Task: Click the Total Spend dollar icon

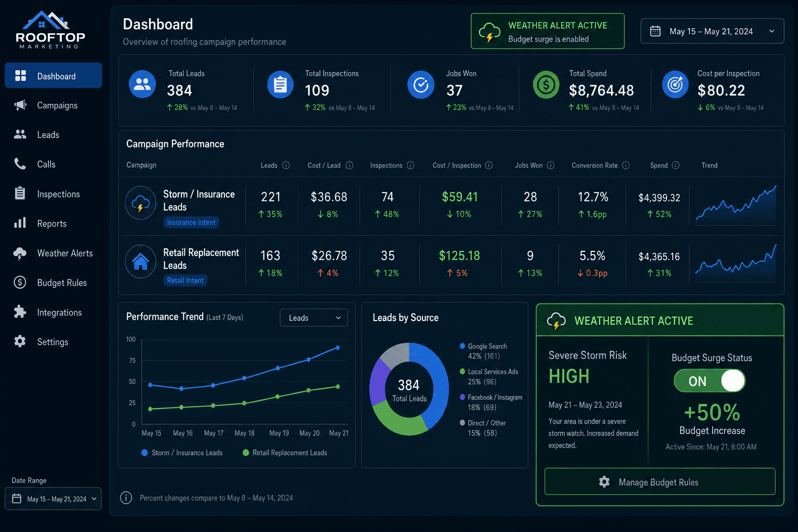Action: click(x=546, y=84)
